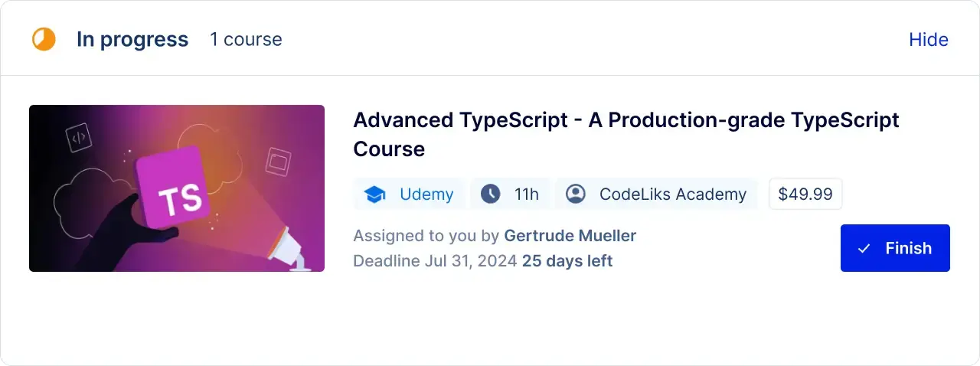Click the CodeLiks Academy author label
The height and width of the screenshot is (366, 980).
click(672, 194)
